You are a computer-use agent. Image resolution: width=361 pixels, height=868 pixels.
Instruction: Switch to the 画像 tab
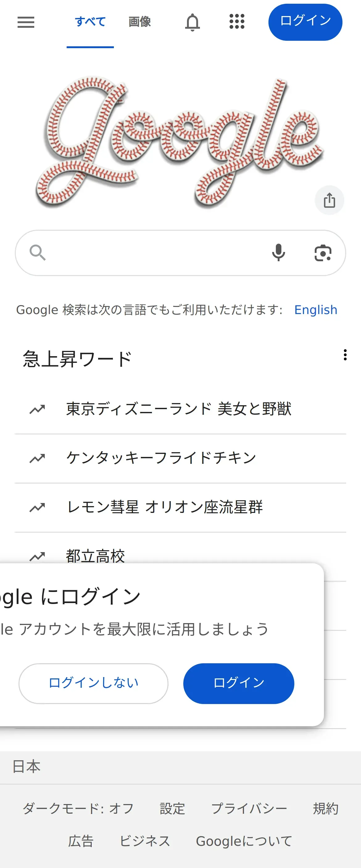coord(139,22)
